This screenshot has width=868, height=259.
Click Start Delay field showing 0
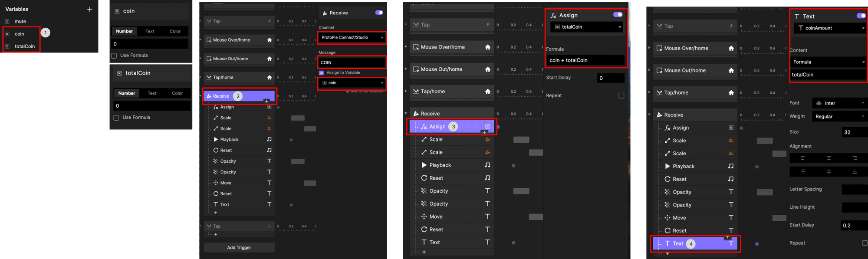tap(611, 78)
